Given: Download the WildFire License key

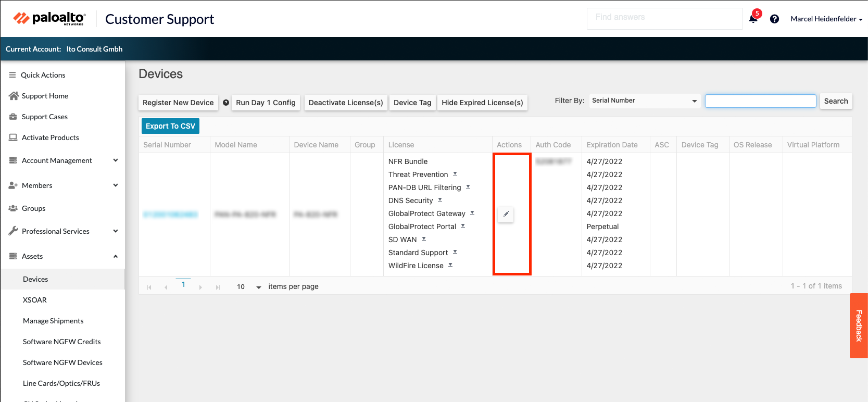Looking at the screenshot, I should coord(450,265).
